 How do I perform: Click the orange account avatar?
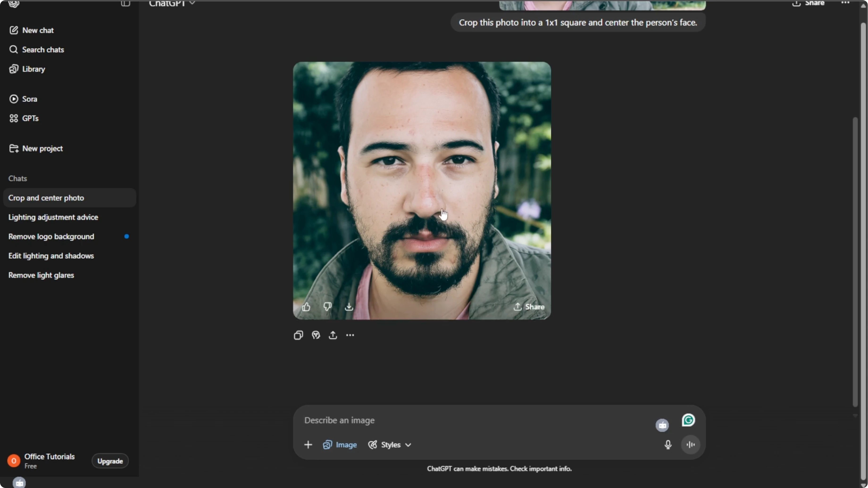click(x=14, y=461)
